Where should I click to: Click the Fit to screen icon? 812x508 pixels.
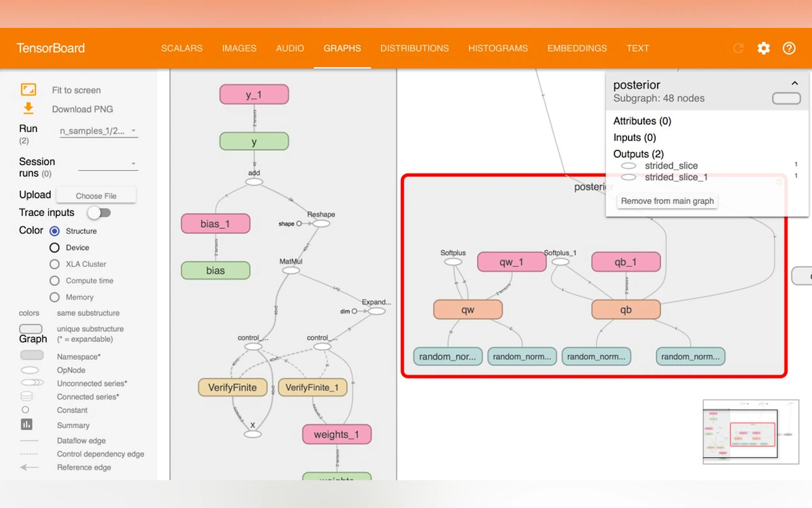[x=28, y=90]
